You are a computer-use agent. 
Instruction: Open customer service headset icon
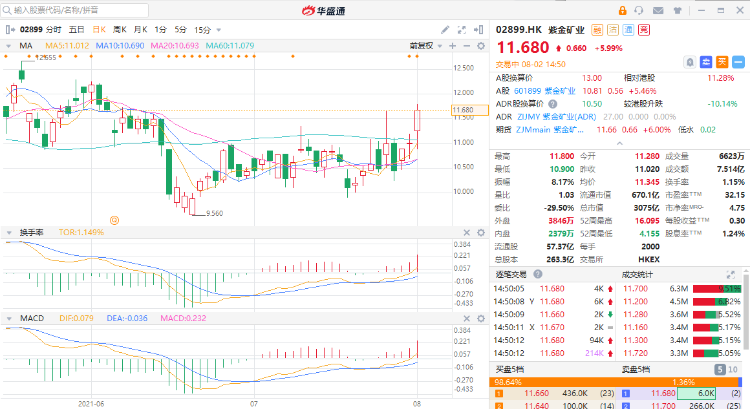pos(639,10)
